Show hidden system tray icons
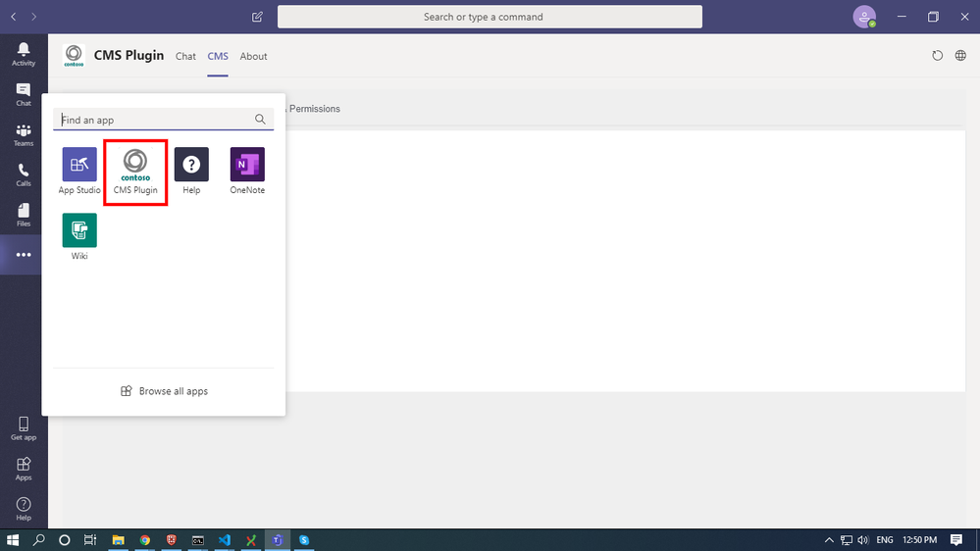 pos(829,540)
